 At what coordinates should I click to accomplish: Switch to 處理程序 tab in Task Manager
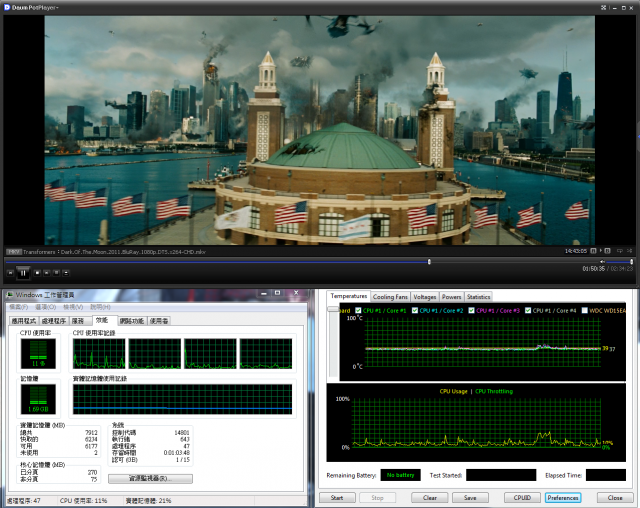point(54,321)
